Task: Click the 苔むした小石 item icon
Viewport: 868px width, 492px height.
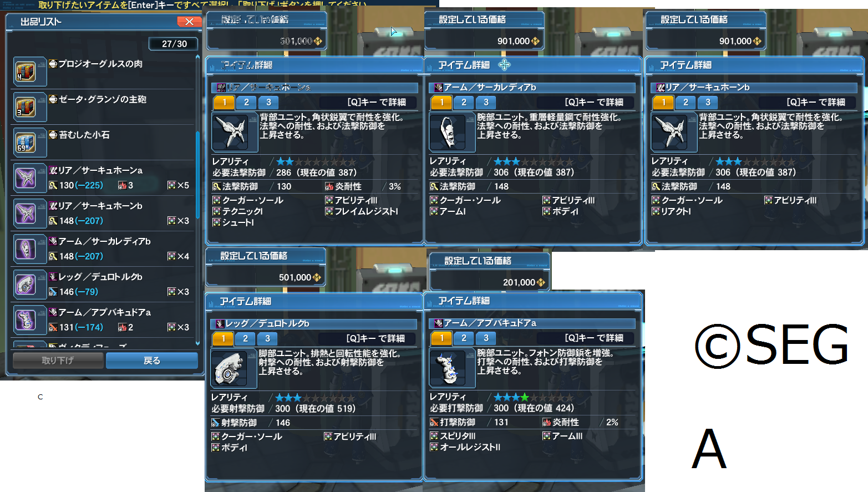Action: 26,143
